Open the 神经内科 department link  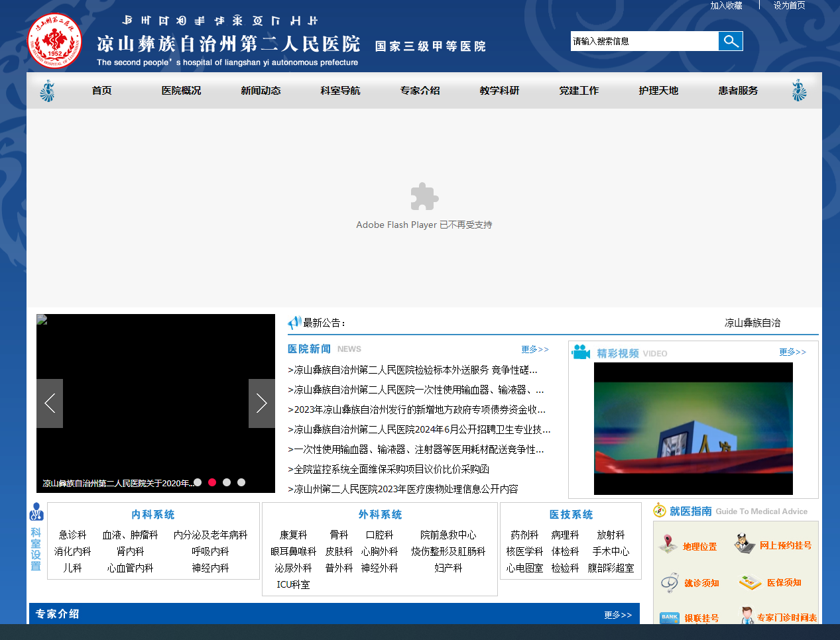[x=210, y=568]
